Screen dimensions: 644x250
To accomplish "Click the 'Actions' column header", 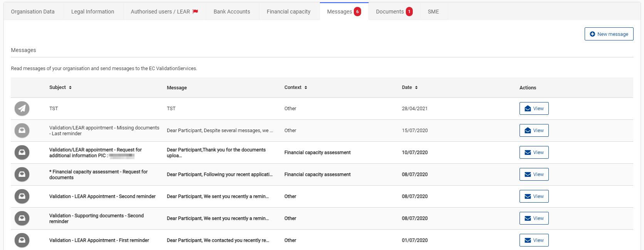I will point(528,88).
